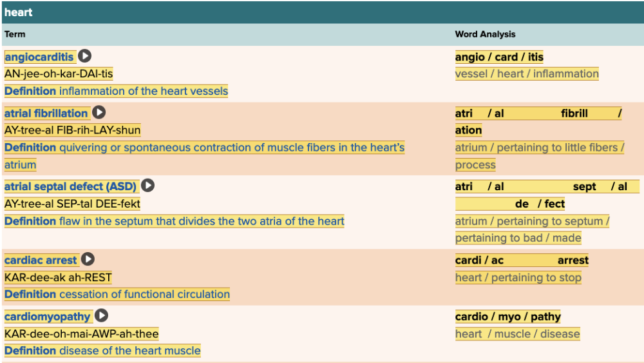Screen dimensions: 644x363
Task: Play cardiac arrest pronunciation audio
Action: [x=88, y=260]
